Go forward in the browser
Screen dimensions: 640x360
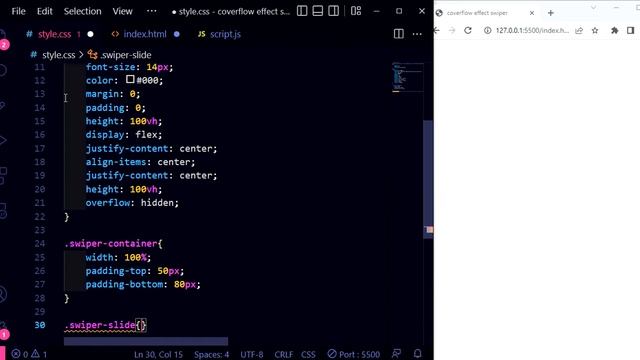452,30
